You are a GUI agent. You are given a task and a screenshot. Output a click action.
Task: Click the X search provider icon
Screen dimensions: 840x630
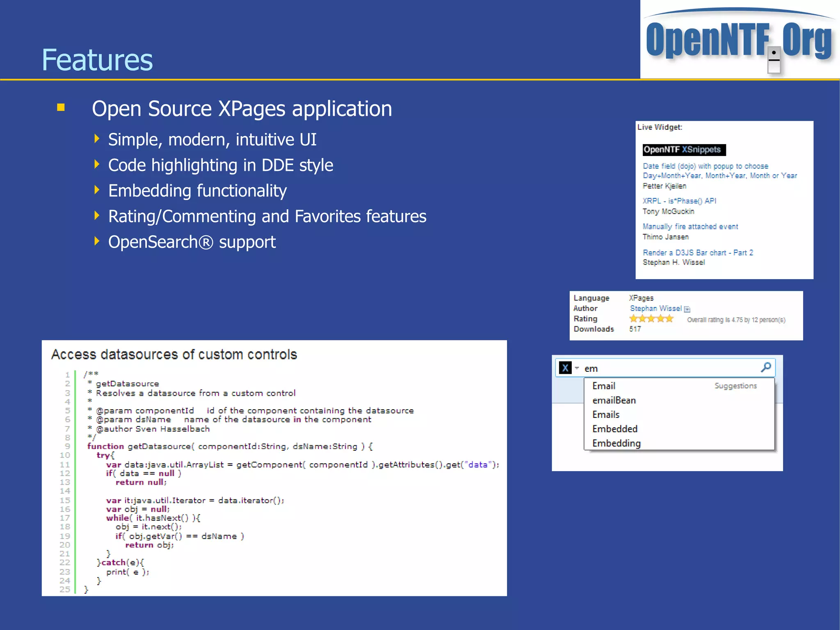pos(565,368)
